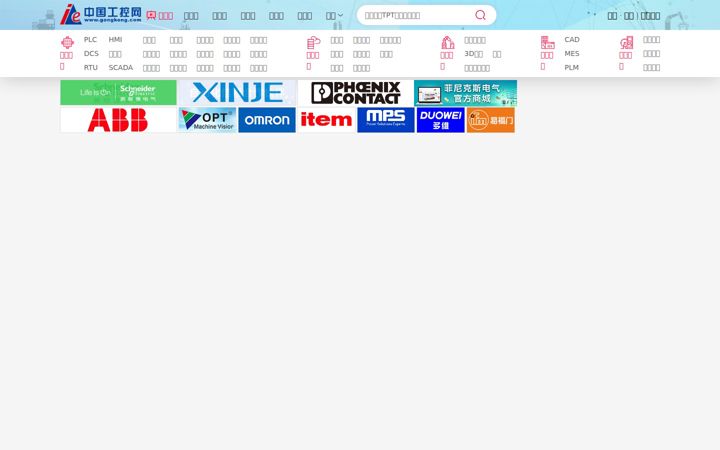The image size is (720, 450).
Task: Open the PLM software link
Action: click(x=571, y=68)
